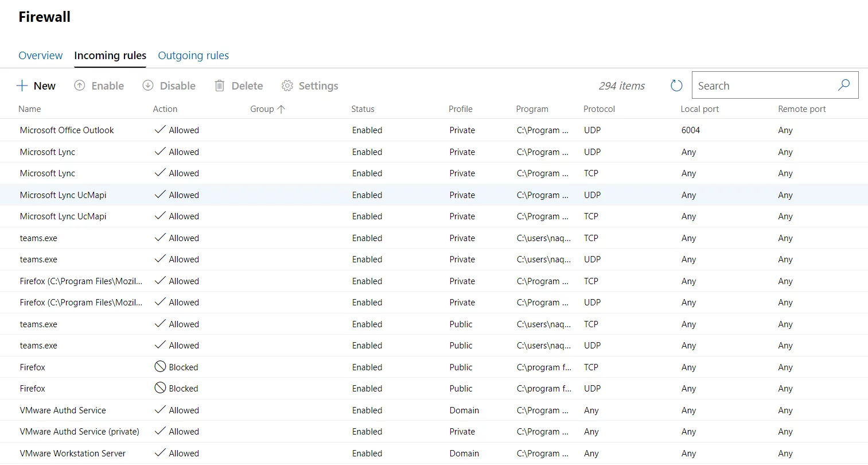Select the Microsoft Lync UcMapi UDP rule
The width and height of the screenshot is (868, 465).
coord(434,195)
